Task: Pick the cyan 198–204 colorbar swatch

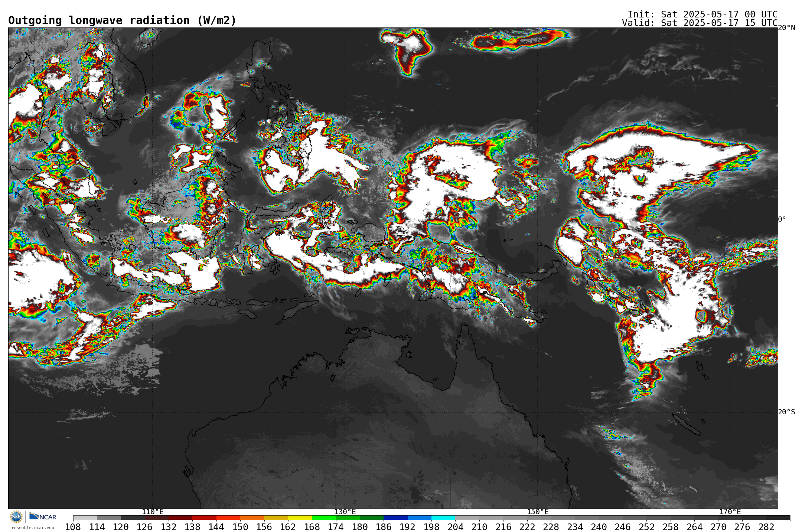Action: [443, 518]
